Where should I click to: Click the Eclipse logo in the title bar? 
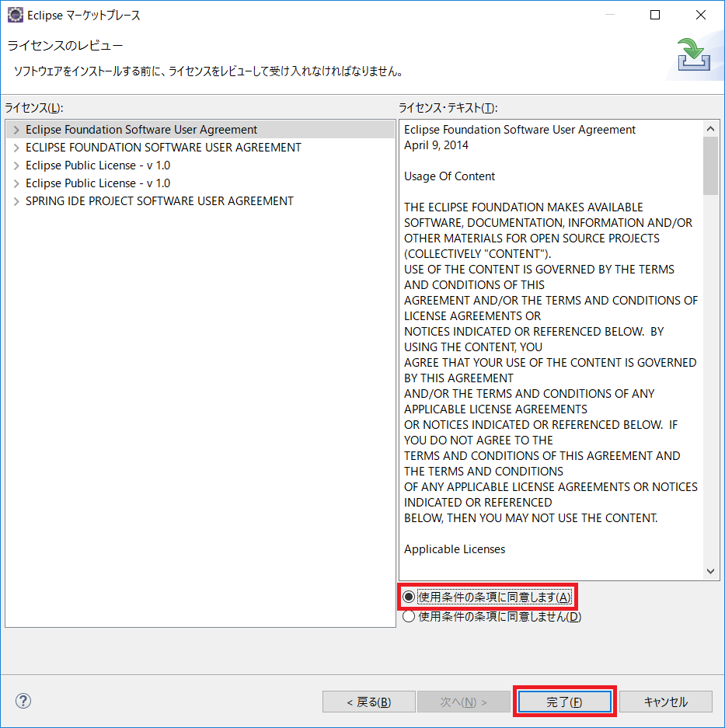[14, 14]
